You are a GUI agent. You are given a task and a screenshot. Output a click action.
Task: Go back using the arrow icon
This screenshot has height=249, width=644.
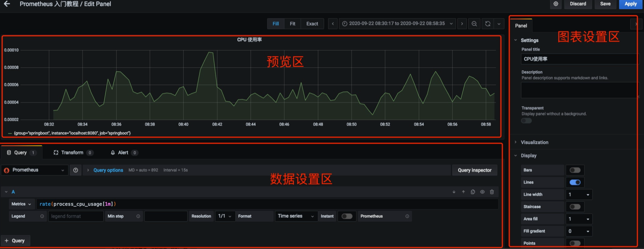pyautogui.click(x=7, y=4)
